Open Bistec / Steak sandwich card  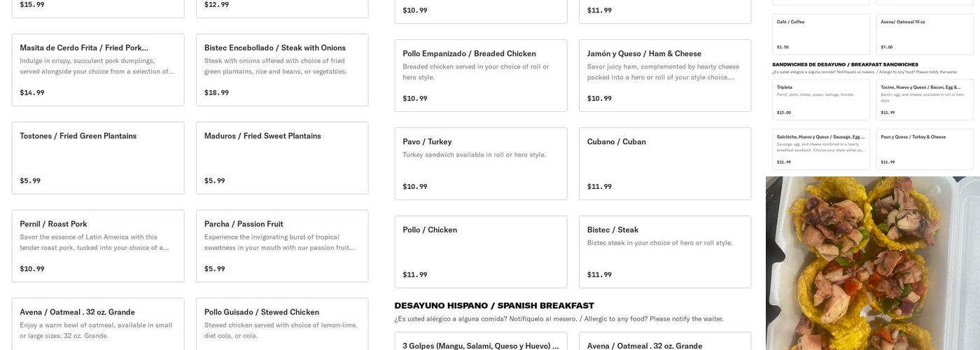[x=665, y=252]
